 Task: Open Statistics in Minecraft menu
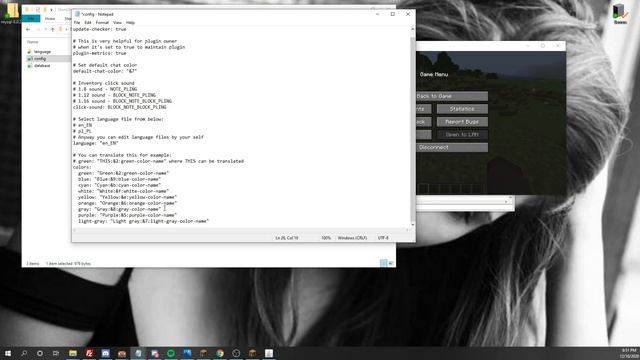[462, 109]
